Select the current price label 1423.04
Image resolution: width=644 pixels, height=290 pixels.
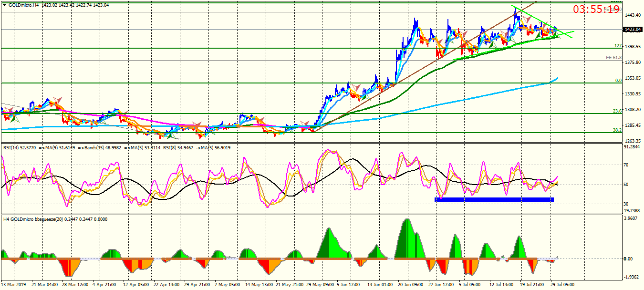[x=633, y=30]
